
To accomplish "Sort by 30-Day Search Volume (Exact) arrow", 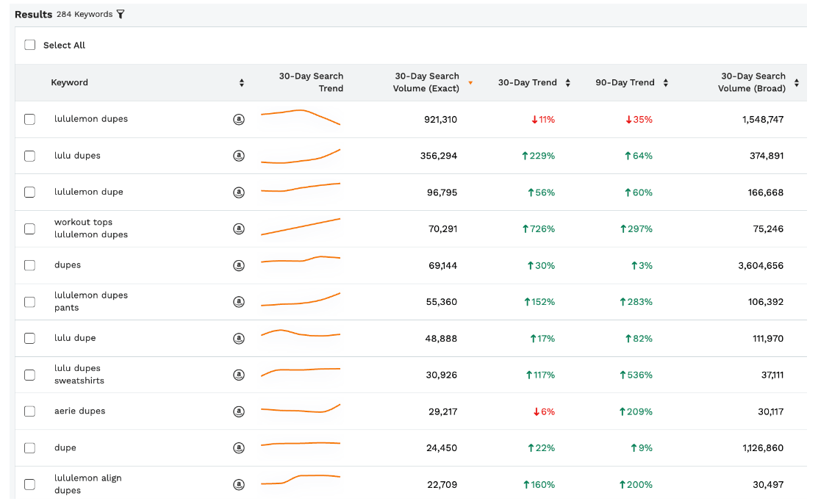I will coord(470,83).
